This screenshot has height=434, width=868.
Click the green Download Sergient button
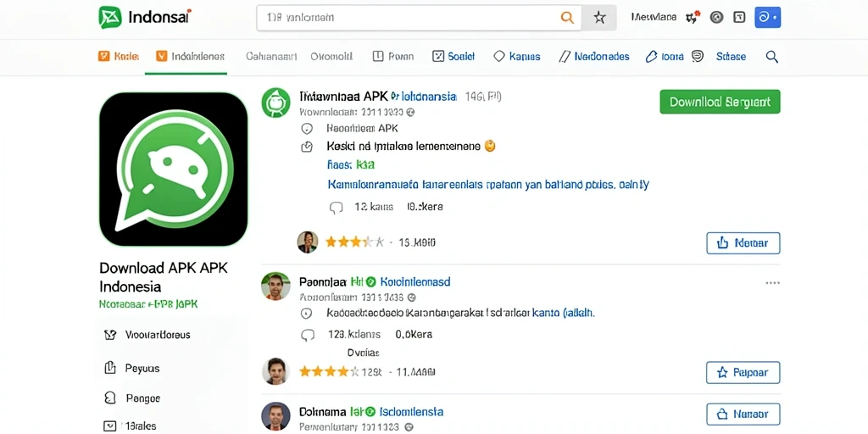click(x=720, y=102)
